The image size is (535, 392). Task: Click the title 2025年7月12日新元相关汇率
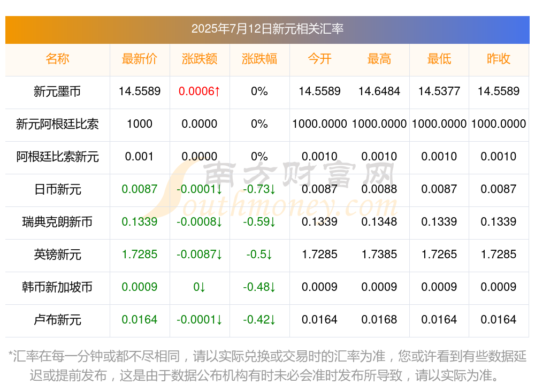[x=267, y=29]
